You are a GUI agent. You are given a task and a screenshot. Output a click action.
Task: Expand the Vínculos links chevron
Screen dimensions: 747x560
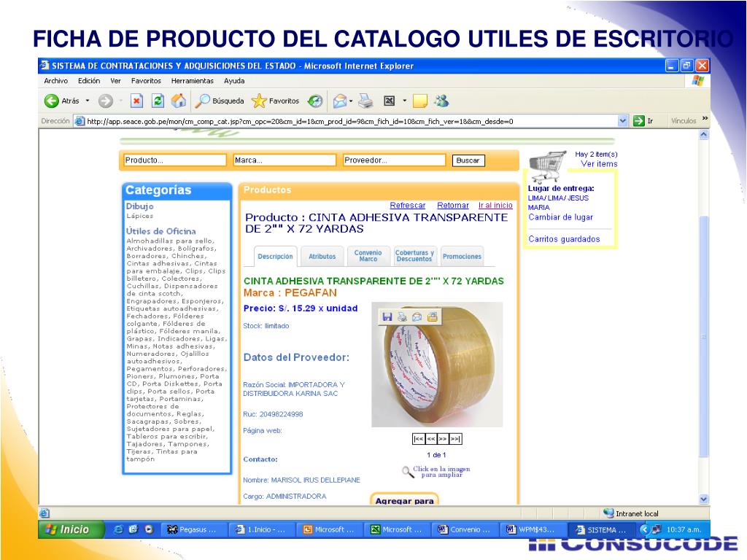705,119
